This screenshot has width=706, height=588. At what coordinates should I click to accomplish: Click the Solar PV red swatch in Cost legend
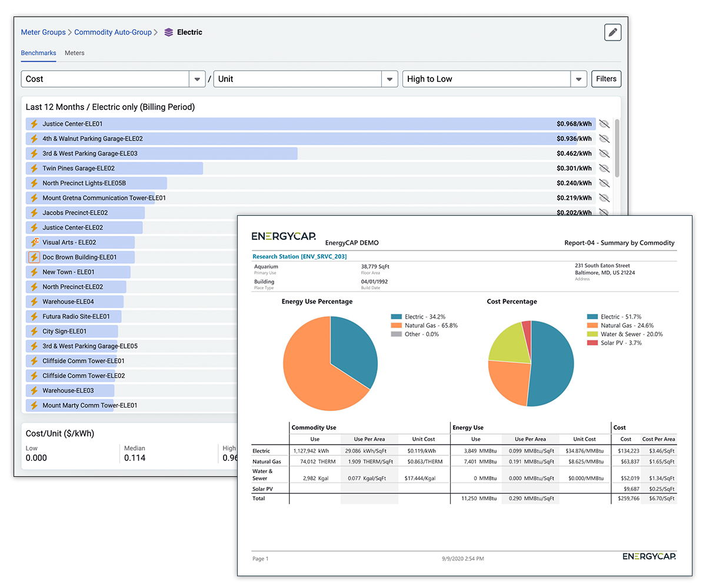[592, 343]
